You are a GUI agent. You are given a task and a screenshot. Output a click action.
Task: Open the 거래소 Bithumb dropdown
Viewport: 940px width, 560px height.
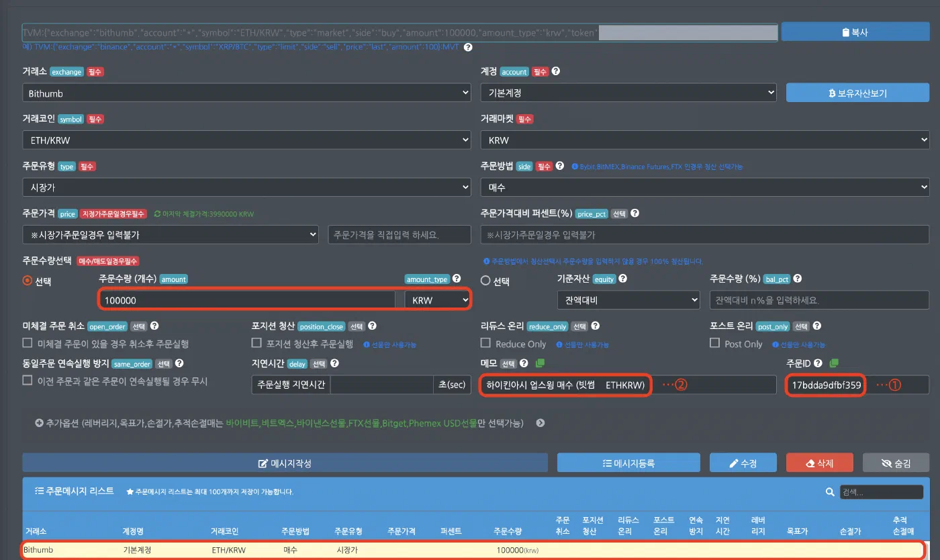pyautogui.click(x=246, y=93)
